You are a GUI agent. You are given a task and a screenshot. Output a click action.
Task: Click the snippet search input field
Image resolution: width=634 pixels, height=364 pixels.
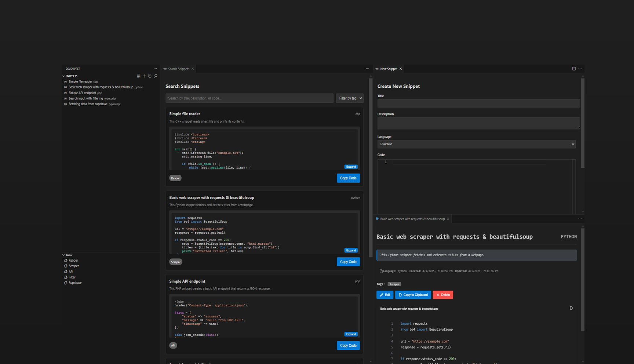click(249, 98)
